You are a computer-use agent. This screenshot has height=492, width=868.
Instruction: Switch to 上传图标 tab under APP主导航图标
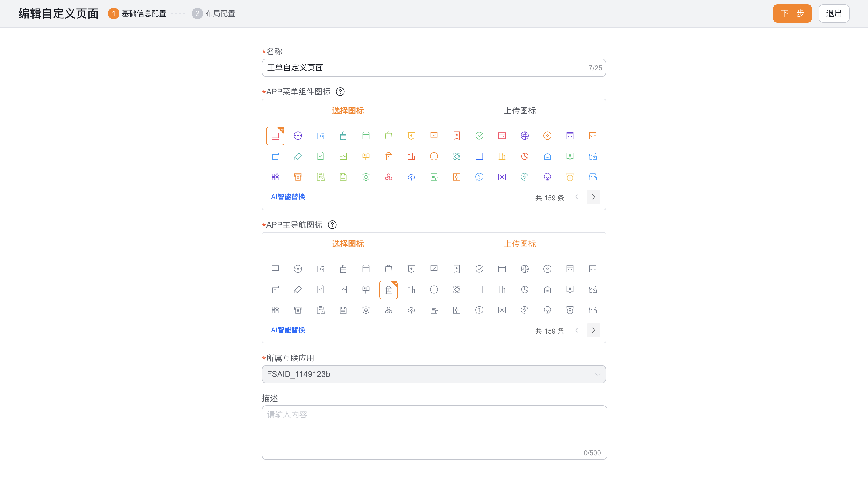(x=520, y=244)
